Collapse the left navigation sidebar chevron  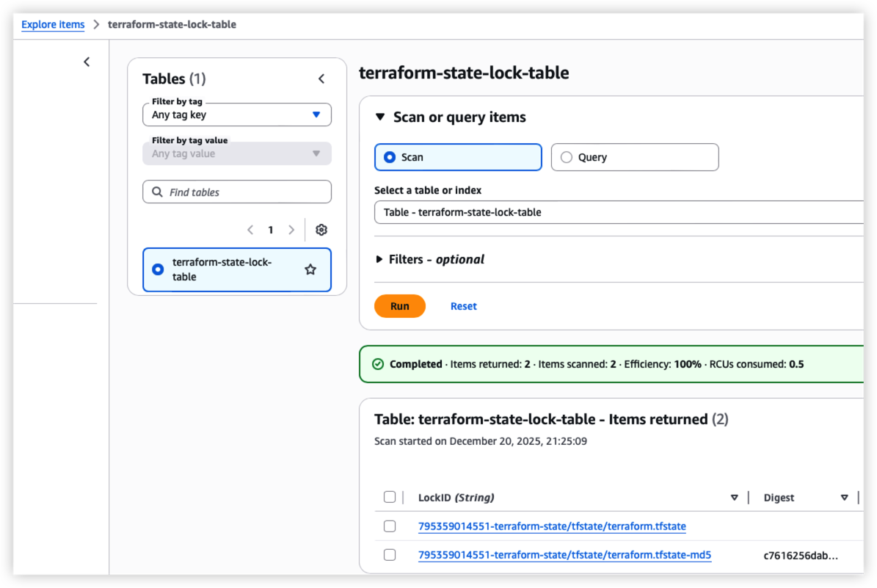click(x=87, y=62)
